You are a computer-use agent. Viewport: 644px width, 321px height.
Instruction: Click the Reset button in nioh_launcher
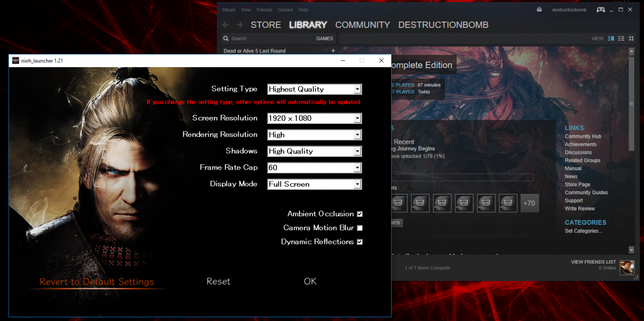(x=218, y=281)
